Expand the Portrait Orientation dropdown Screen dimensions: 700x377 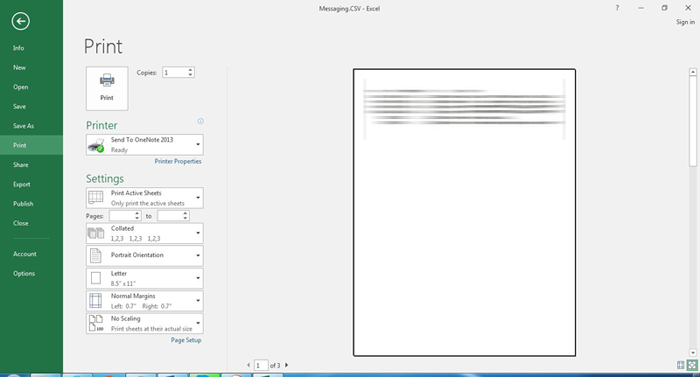(145, 256)
